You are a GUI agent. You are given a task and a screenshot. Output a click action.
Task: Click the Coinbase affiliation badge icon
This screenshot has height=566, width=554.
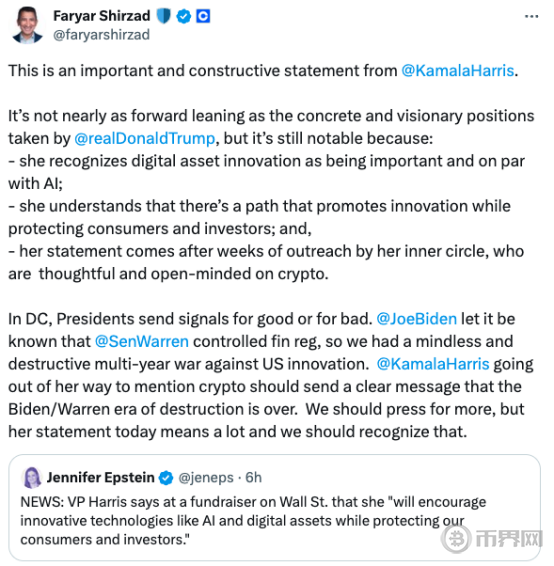(x=203, y=16)
